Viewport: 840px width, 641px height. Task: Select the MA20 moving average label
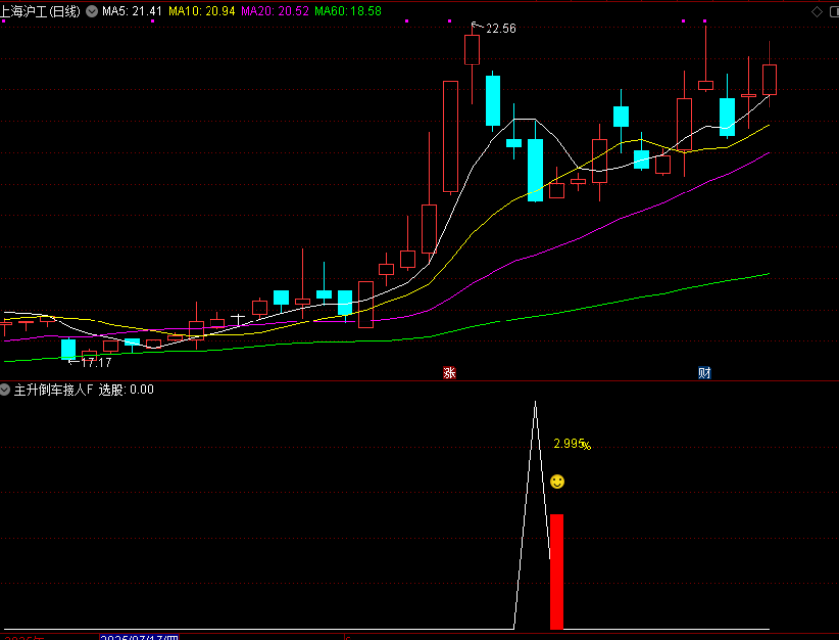point(274,11)
